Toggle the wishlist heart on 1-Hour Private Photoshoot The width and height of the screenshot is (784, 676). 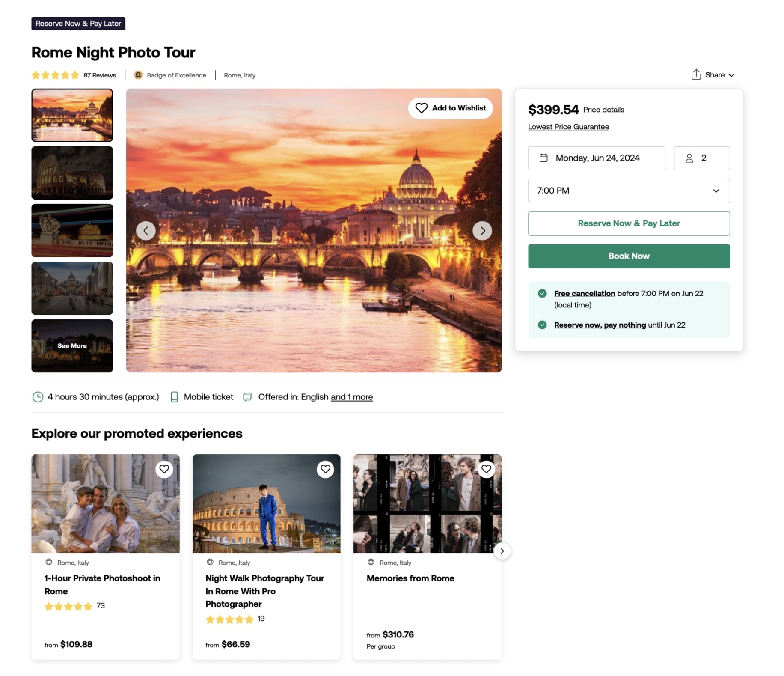coord(164,469)
